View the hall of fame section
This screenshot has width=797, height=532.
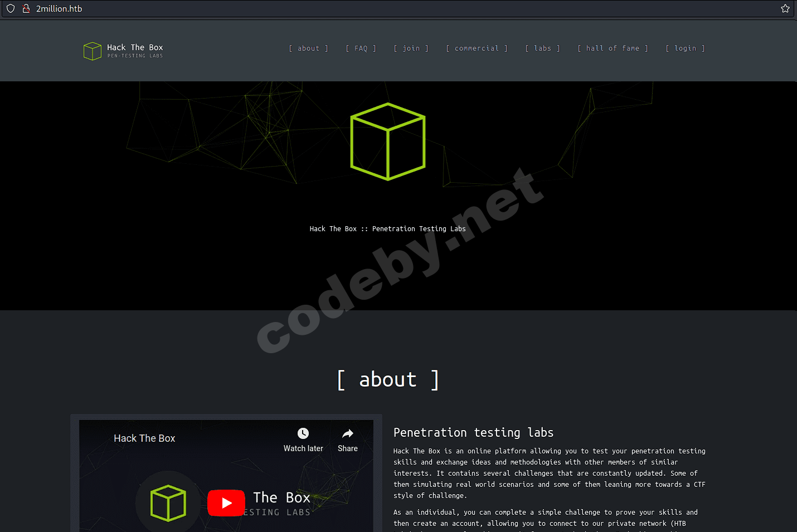pyautogui.click(x=613, y=48)
